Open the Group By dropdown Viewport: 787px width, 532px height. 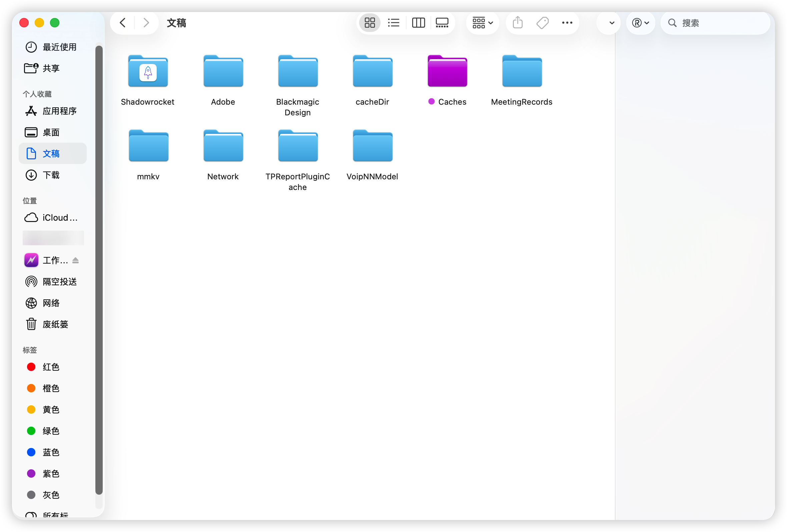(482, 23)
